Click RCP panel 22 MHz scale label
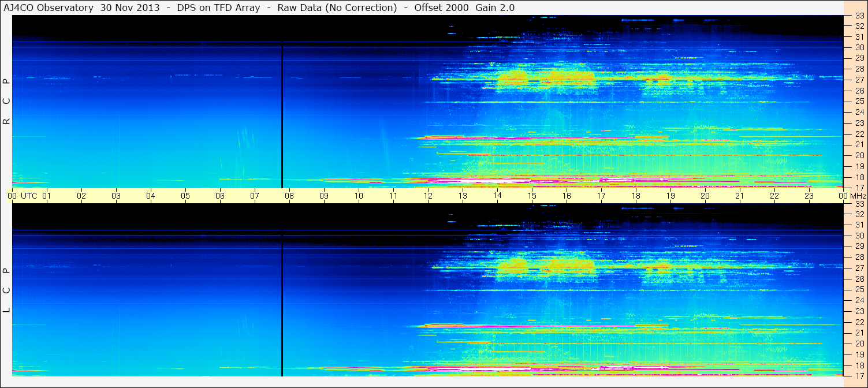Viewport: 868px width, 388px height. [x=859, y=134]
